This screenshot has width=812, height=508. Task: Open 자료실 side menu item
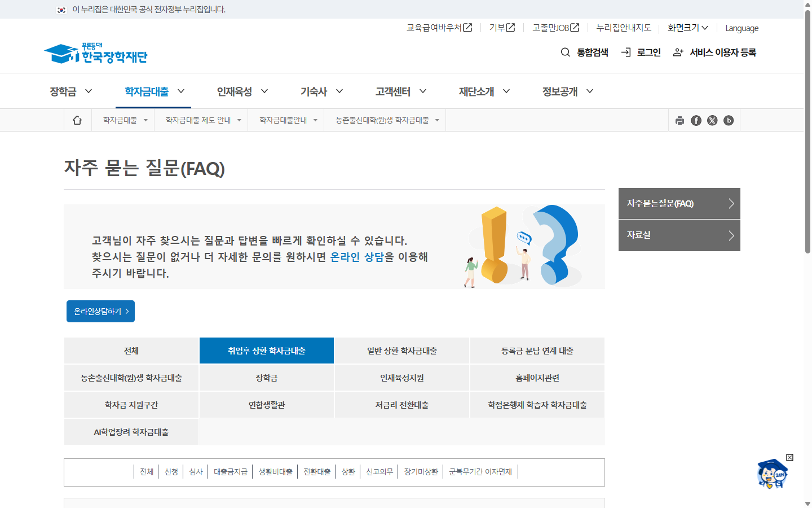click(x=679, y=235)
